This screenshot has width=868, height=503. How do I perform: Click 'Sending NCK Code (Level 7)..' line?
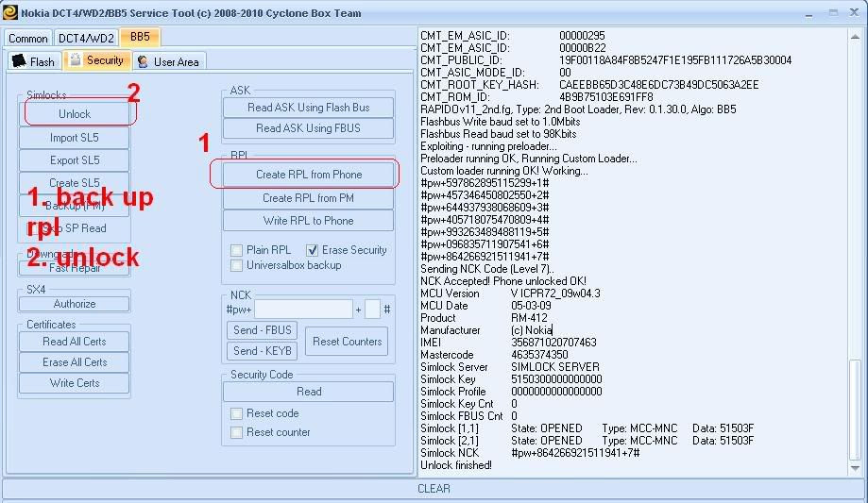point(487,269)
